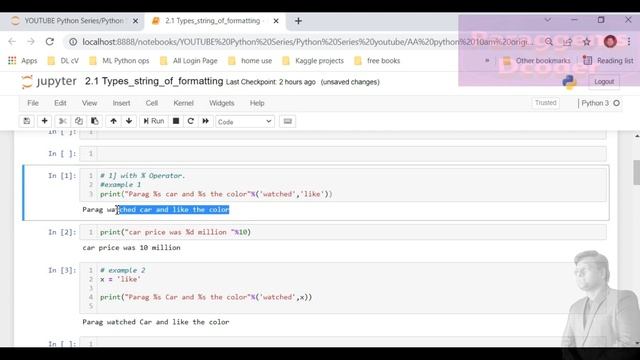
Task: Open the View menu
Action: pos(89,103)
